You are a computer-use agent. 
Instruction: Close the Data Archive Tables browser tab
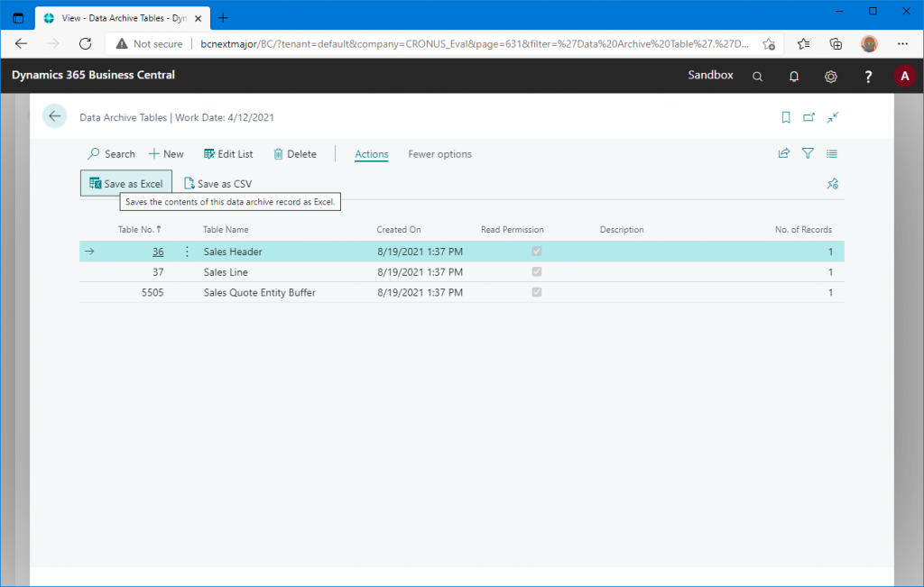[198, 18]
